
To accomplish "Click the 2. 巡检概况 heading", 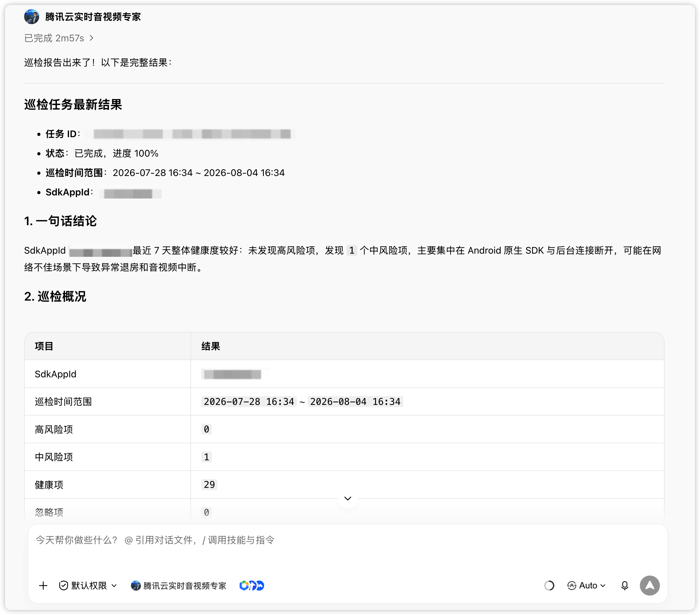I will pyautogui.click(x=55, y=296).
